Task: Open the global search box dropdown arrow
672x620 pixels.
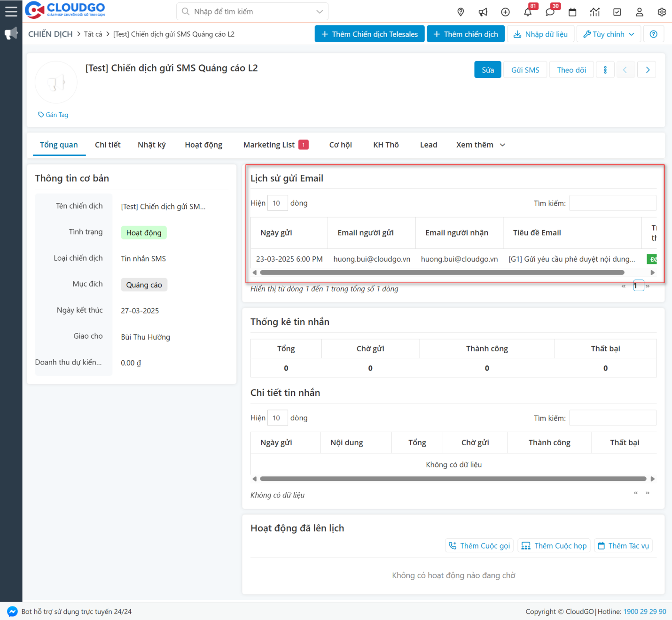Action: pos(320,12)
